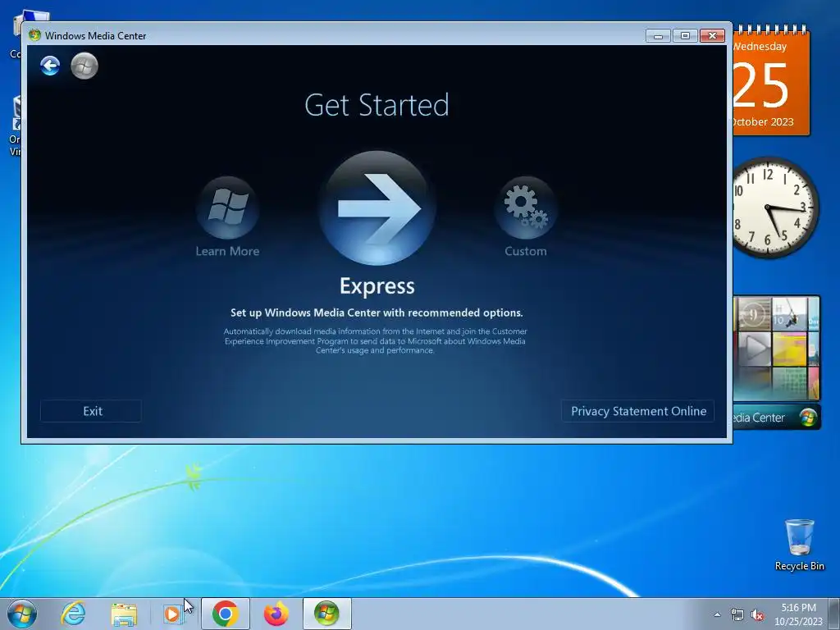Minimize the Windows Media Center window
Viewport: 840px width, 630px height.
[659, 36]
